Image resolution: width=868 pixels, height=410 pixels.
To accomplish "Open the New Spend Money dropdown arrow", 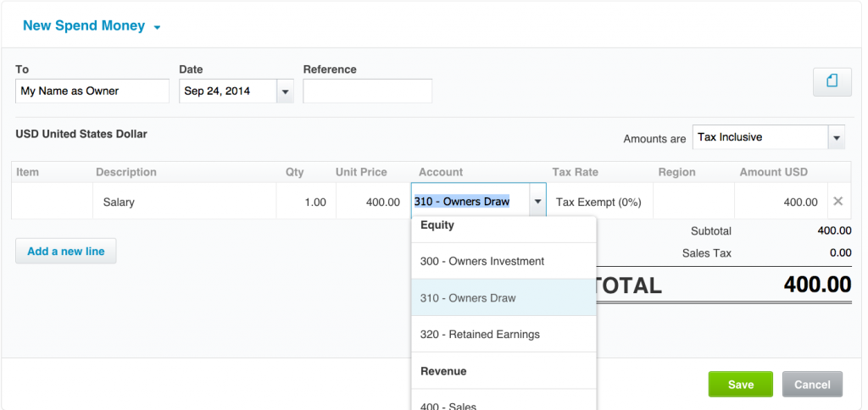I will point(157,27).
